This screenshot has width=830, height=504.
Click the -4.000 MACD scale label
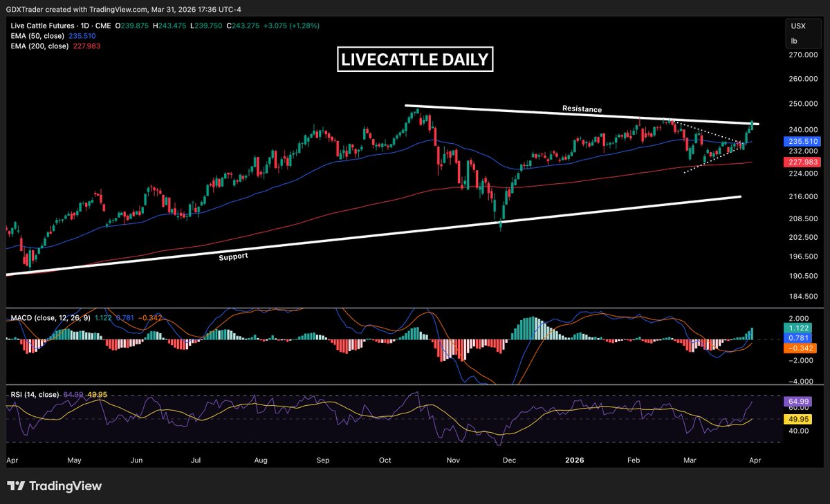[801, 381]
